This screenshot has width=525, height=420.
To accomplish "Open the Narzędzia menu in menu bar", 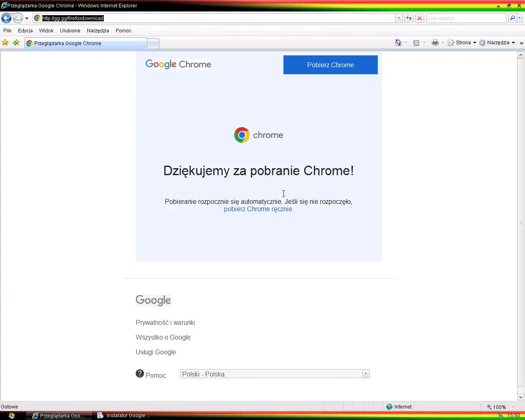I will point(98,31).
